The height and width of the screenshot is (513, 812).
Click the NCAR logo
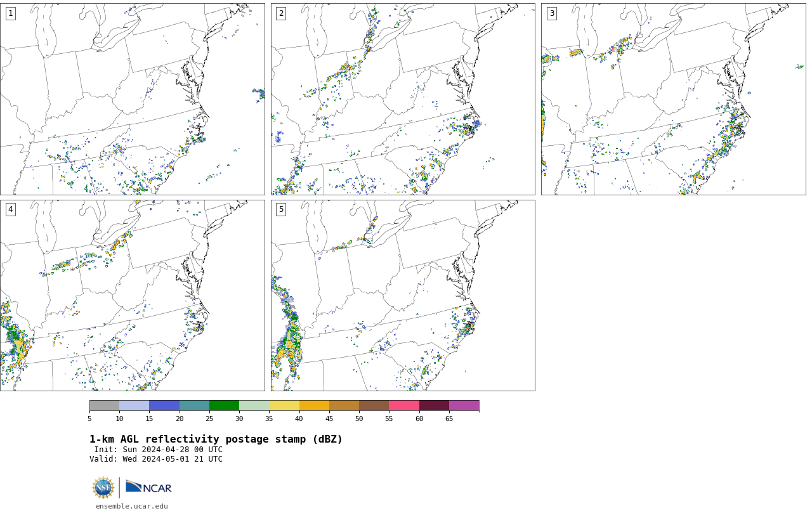[x=148, y=487]
